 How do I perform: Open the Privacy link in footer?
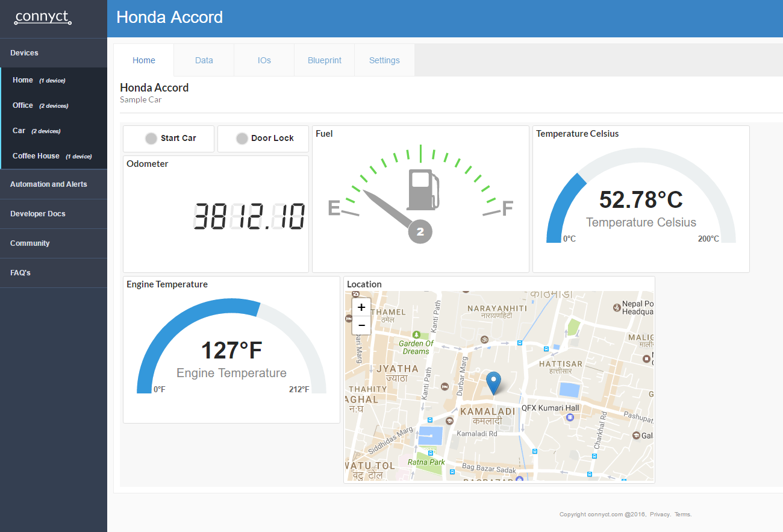(660, 515)
